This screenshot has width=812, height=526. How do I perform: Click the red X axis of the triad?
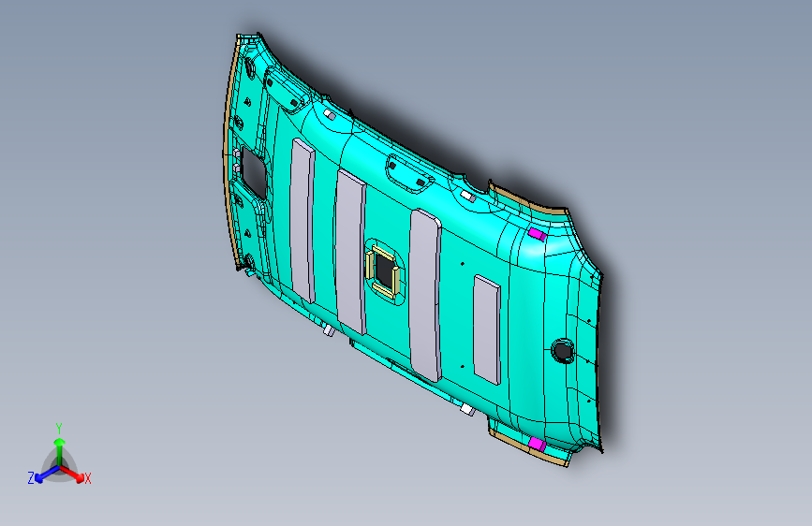tap(72, 474)
